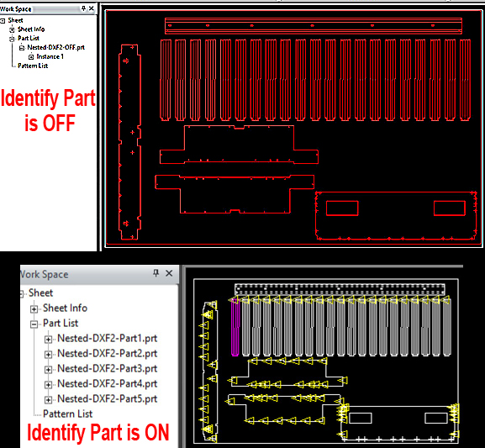Expand Nested-DXF2-Part2.prt node
This screenshot has height=448, width=485.
click(48, 354)
